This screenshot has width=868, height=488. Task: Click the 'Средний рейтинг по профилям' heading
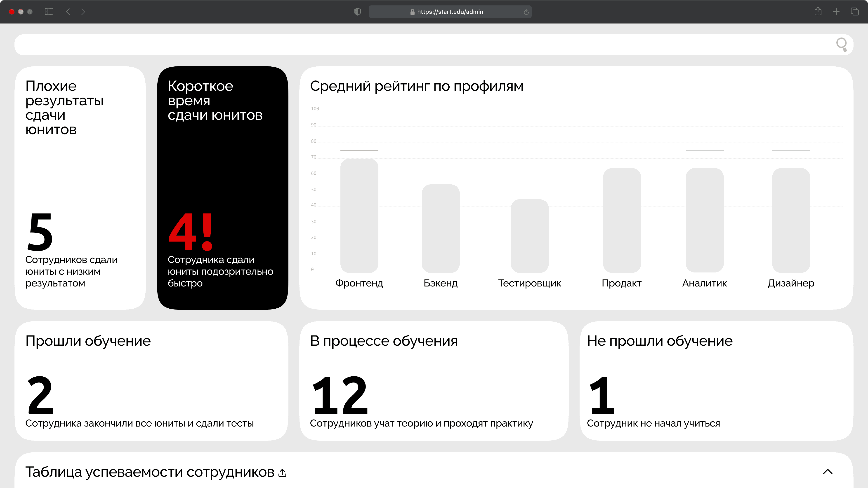pyautogui.click(x=417, y=86)
